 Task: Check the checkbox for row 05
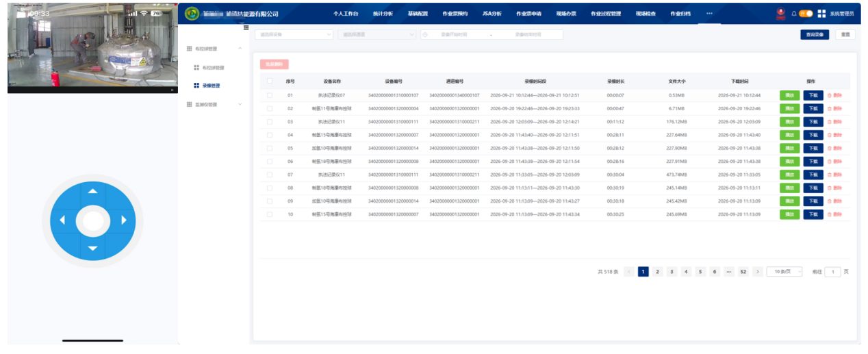pos(270,148)
